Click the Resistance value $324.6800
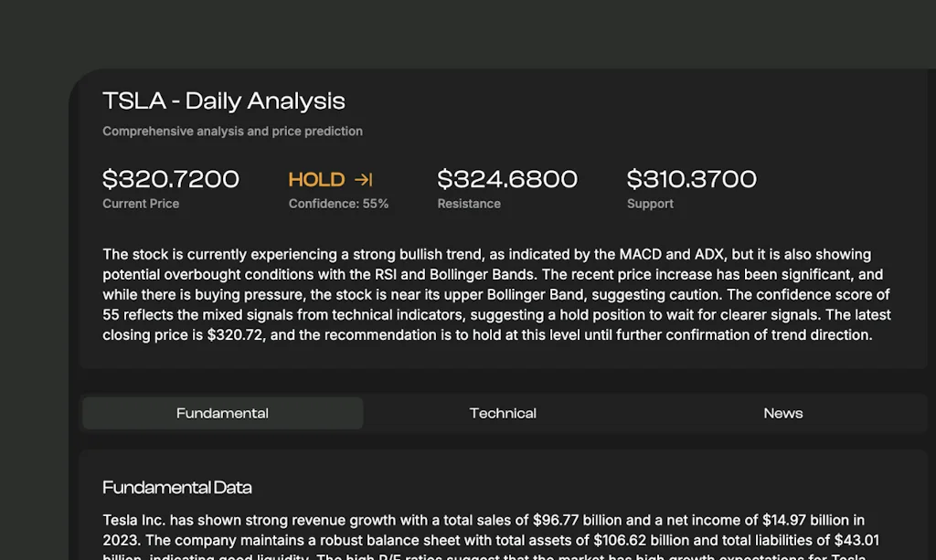Image resolution: width=936 pixels, height=560 pixels. (507, 179)
